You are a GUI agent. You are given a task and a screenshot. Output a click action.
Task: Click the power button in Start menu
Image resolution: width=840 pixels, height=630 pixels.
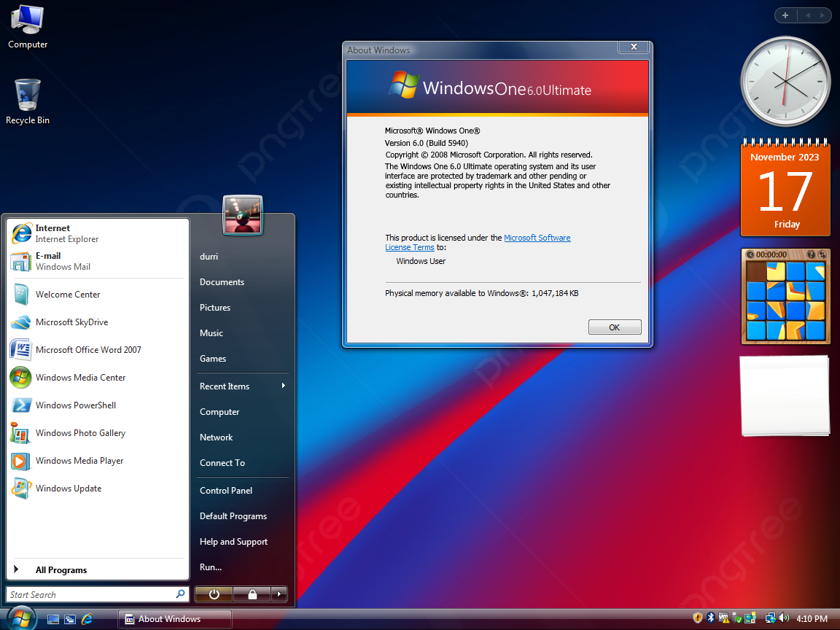(214, 594)
